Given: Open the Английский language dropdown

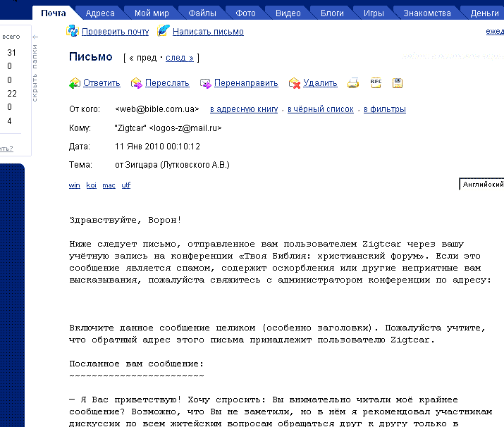Looking at the screenshot, I should click(x=482, y=185).
